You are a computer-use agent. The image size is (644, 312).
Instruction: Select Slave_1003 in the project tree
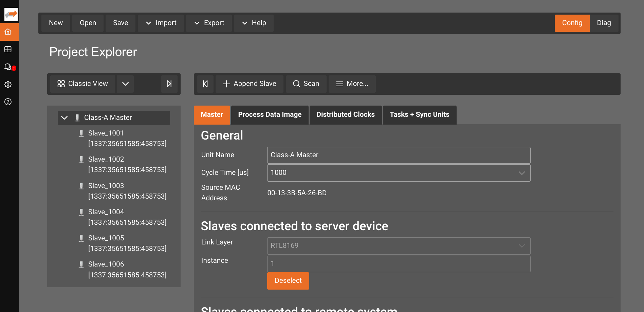(x=106, y=186)
